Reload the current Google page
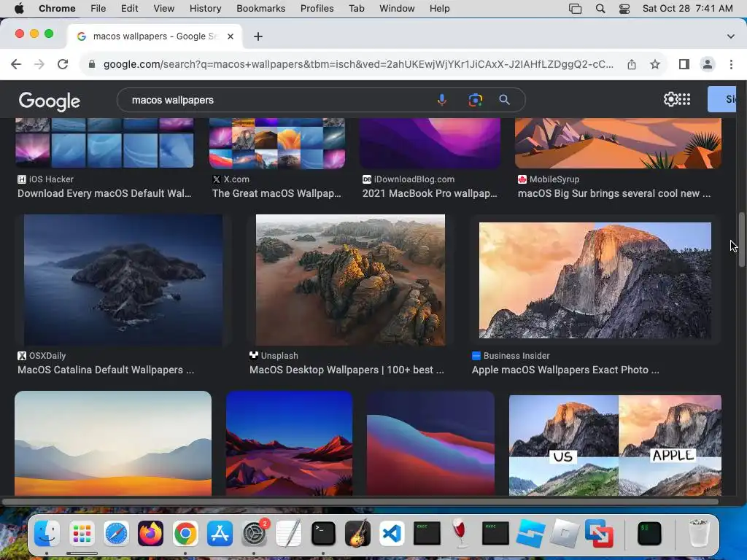Image resolution: width=747 pixels, height=560 pixels. coord(63,64)
